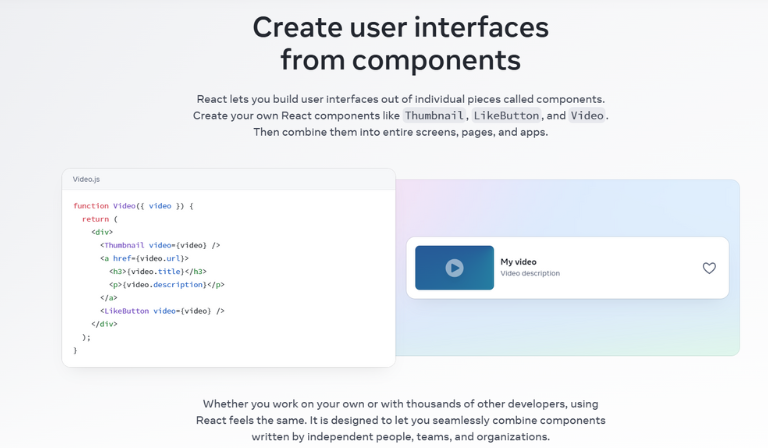Click code line "function Video({ video }) {"

pyautogui.click(x=133, y=206)
